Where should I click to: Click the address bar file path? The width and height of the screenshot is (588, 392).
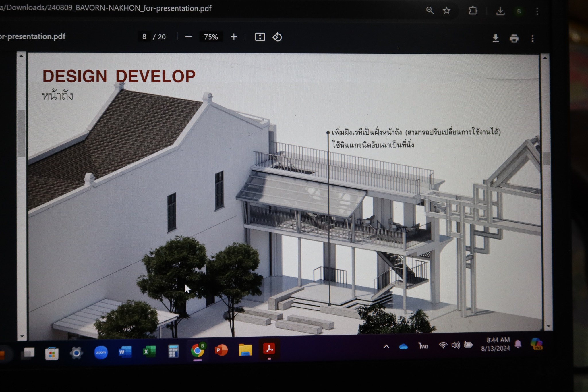pyautogui.click(x=106, y=8)
